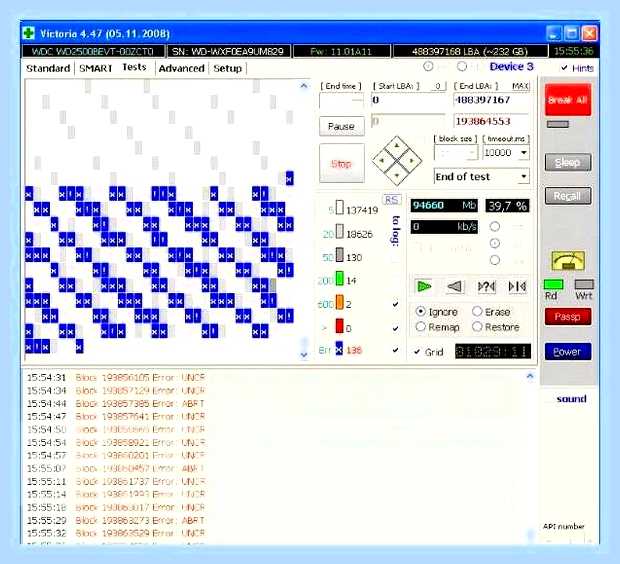Viewport: 620px width, 564px height.
Task: Open the block size dropdown
Action: [473, 153]
